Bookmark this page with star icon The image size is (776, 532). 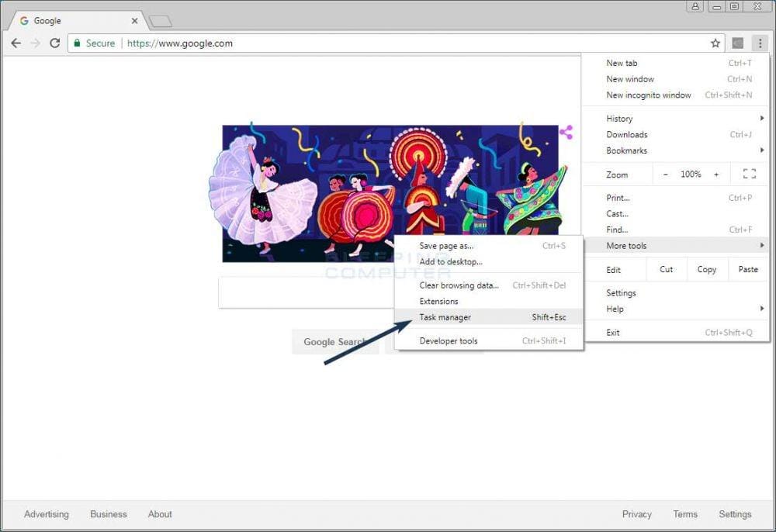pyautogui.click(x=715, y=43)
